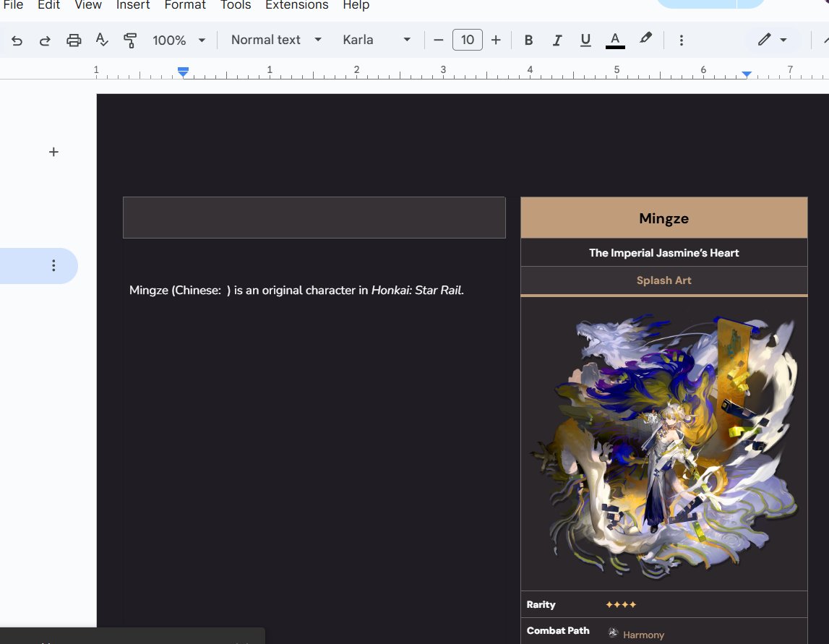Image resolution: width=829 pixels, height=644 pixels.
Task: Activate the Paint format roller icon
Action: [x=130, y=40]
